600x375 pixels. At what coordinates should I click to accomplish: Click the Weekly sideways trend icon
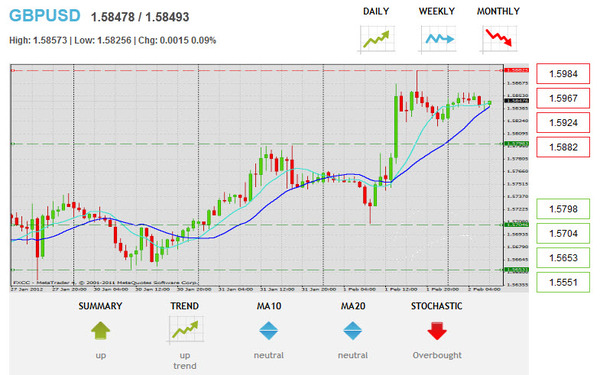(x=438, y=39)
